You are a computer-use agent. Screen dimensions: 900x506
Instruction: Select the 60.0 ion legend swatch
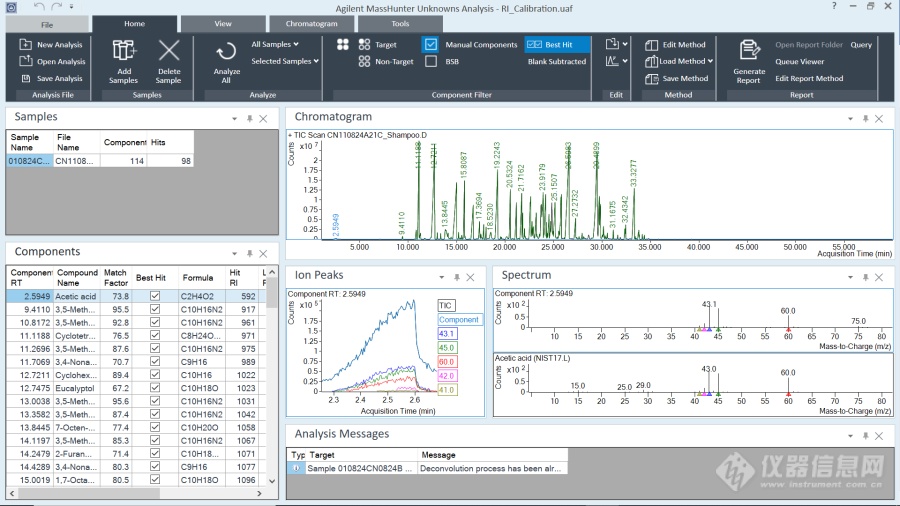click(447, 361)
